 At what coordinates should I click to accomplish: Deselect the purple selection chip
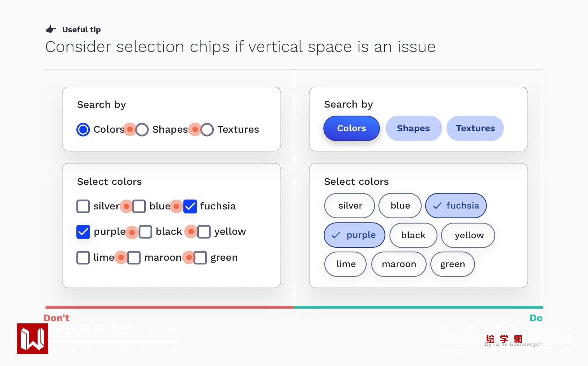point(354,235)
